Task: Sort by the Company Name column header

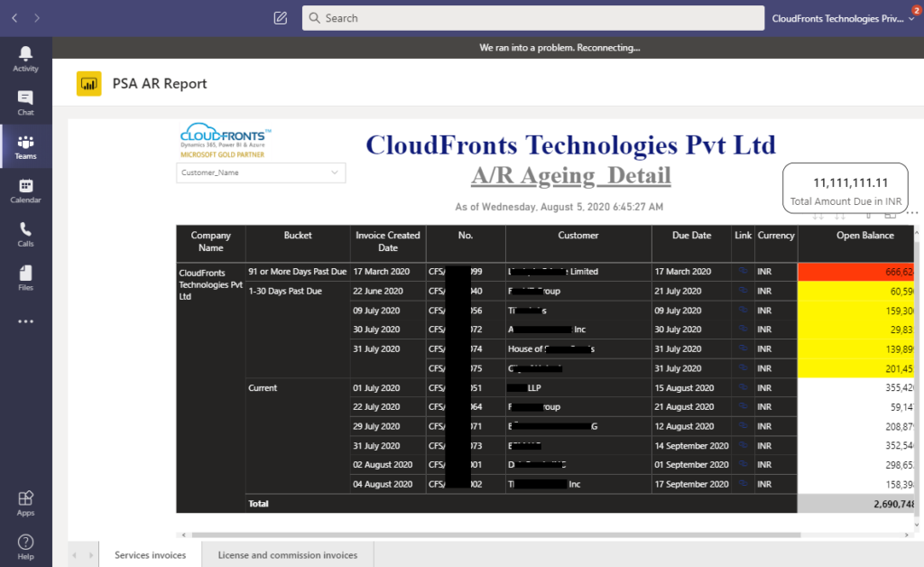Action: pyautogui.click(x=211, y=242)
